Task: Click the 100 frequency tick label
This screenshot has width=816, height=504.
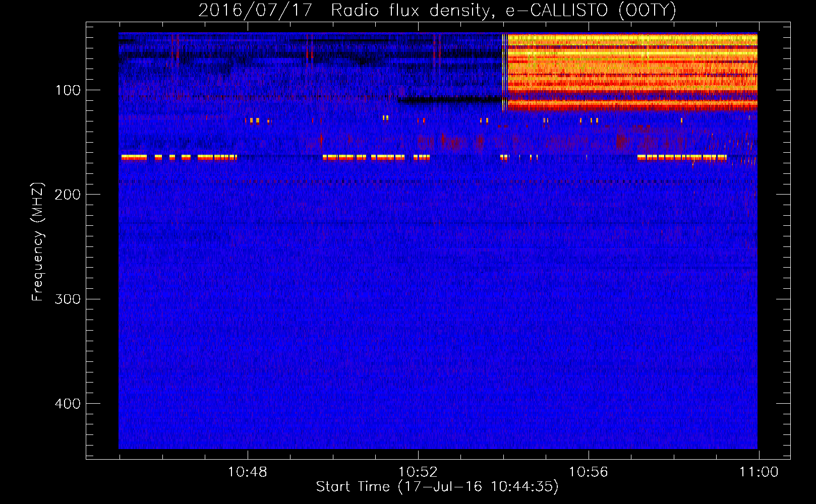Action: [68, 90]
